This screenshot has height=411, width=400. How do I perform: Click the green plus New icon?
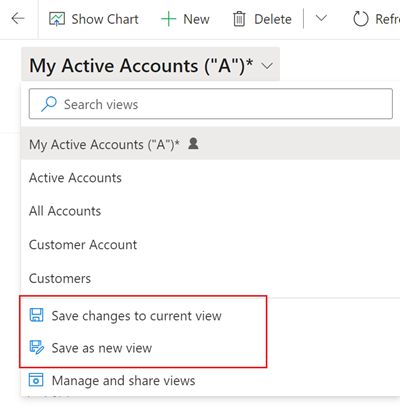168,19
